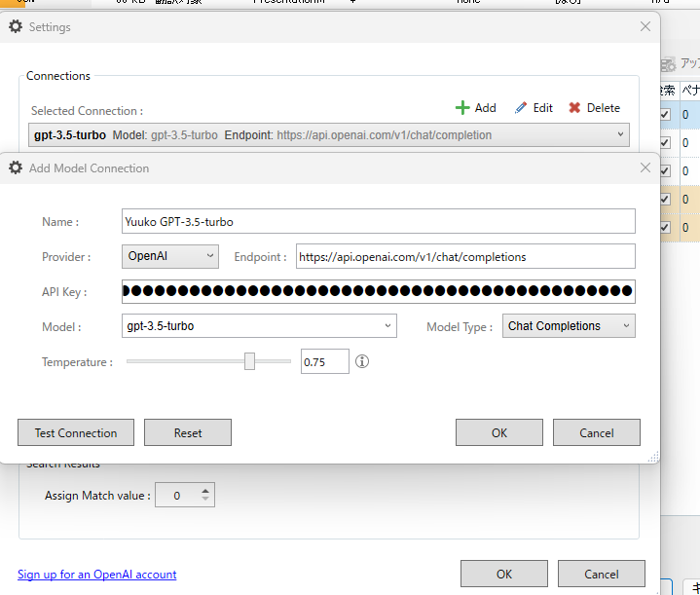Decrease the Assign Match value
This screenshot has height=595, width=700.
[204, 499]
